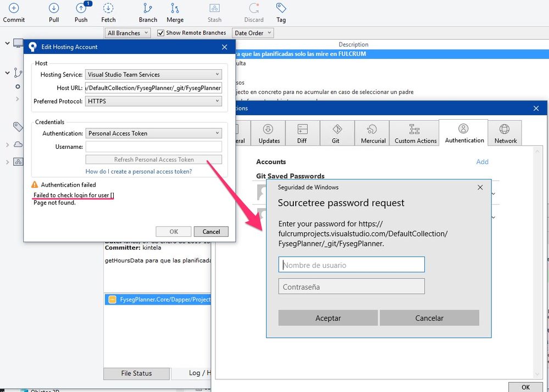Click the Host URL text field
The image size is (549, 392).
pyautogui.click(x=153, y=88)
